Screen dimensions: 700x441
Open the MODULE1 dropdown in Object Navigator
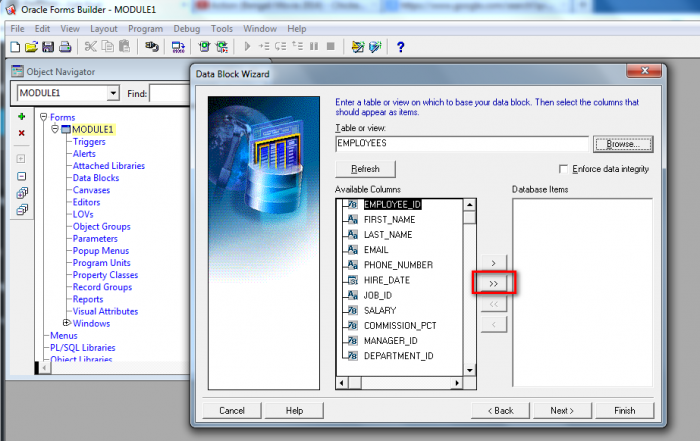point(112,93)
